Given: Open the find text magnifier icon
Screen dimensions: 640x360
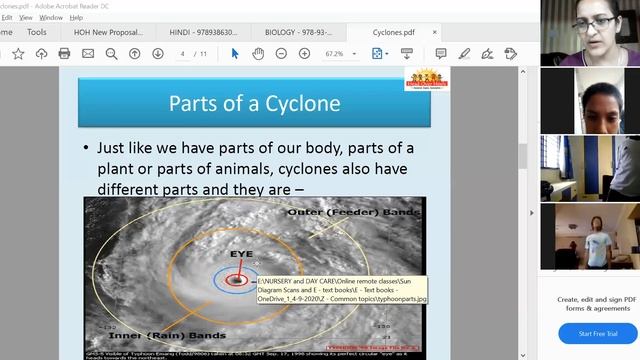Looking at the screenshot, I should tap(111, 54).
